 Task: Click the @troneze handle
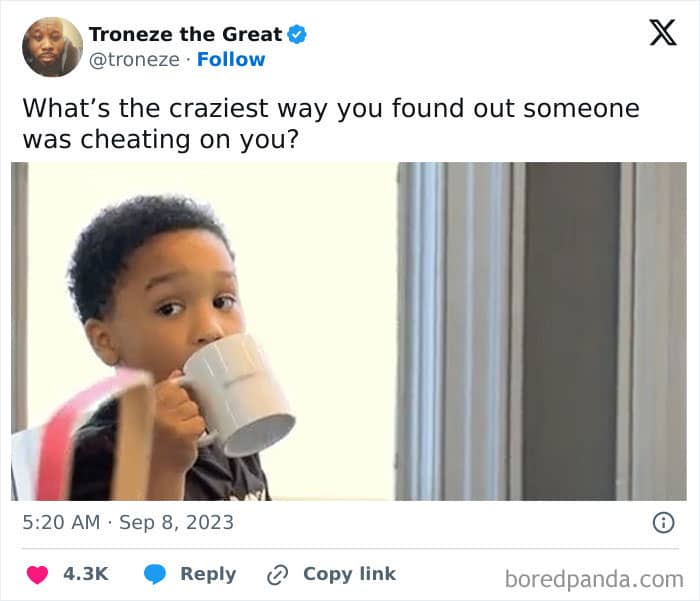(134, 60)
